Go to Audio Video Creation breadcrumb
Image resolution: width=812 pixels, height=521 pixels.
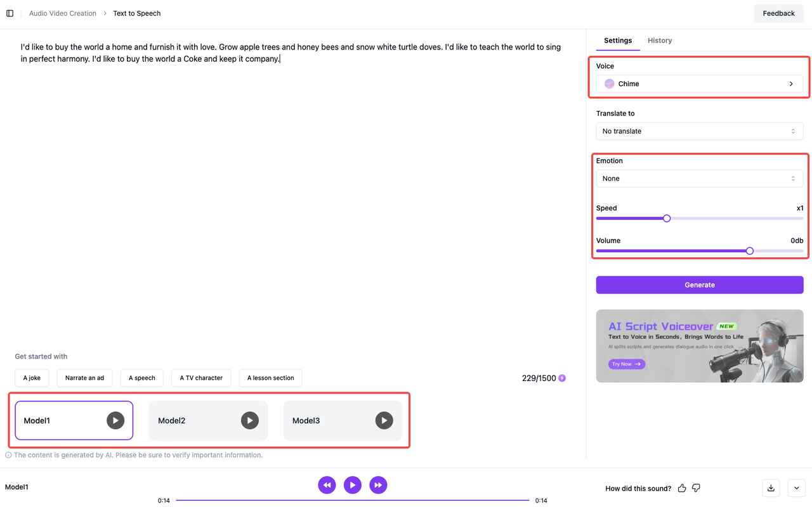63,13
